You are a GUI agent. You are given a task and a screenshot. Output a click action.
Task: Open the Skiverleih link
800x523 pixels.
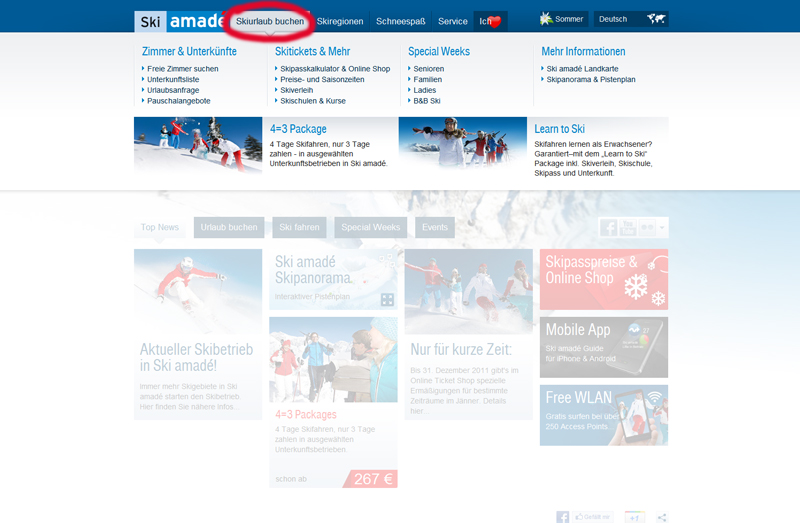point(296,90)
